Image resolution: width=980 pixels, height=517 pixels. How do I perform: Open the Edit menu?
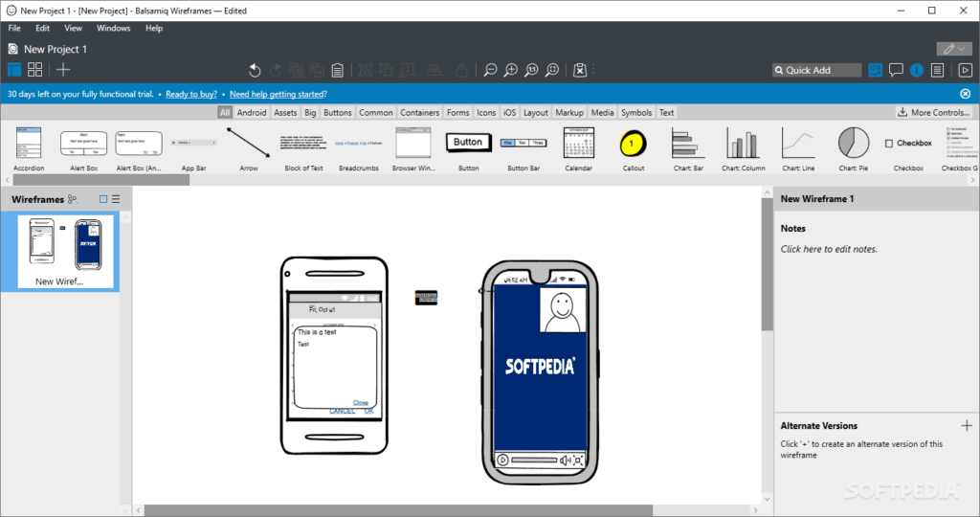click(x=42, y=28)
